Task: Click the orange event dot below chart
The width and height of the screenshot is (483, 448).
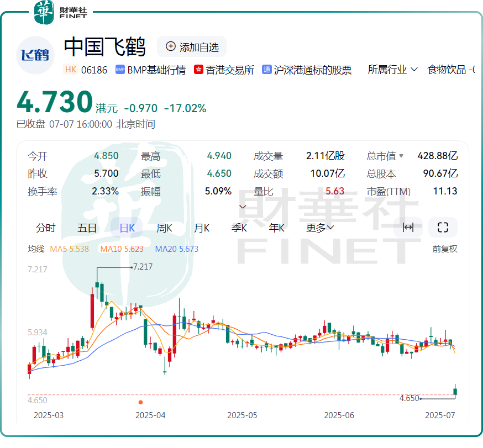Action: pyautogui.click(x=140, y=402)
